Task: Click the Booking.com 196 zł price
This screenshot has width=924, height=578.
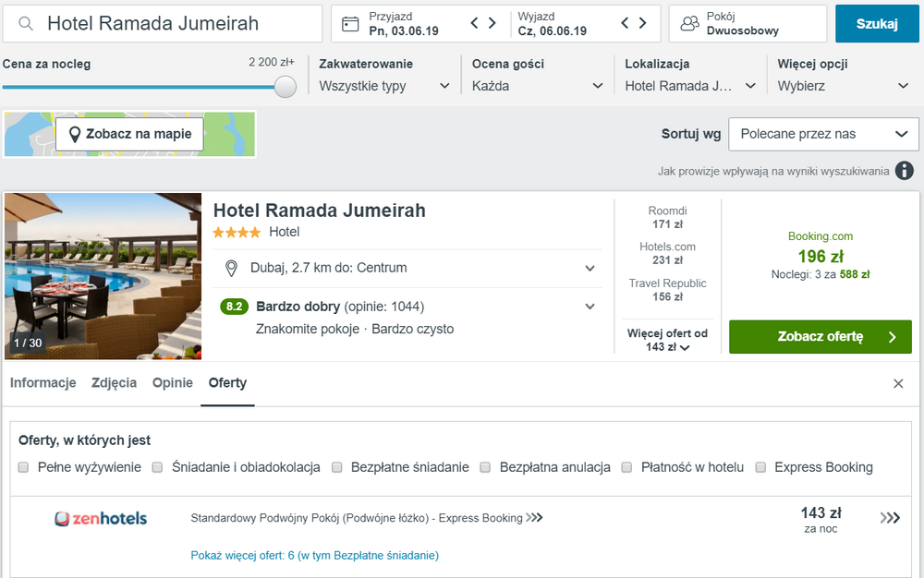Action: (x=821, y=255)
